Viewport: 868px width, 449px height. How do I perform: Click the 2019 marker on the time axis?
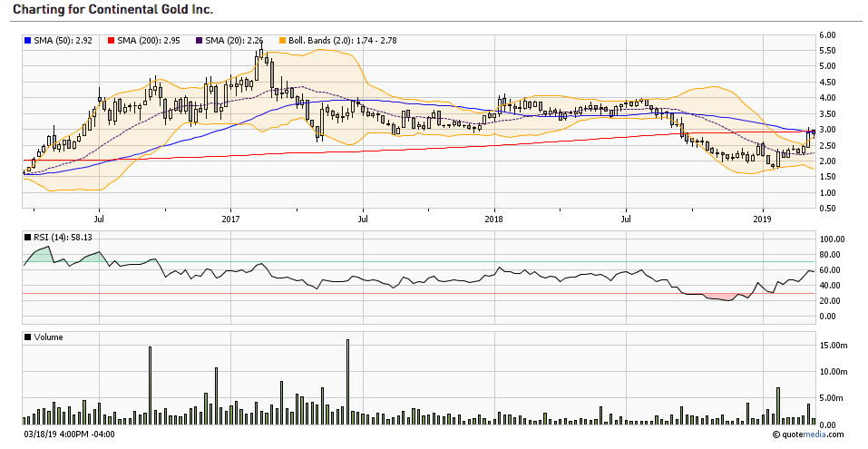[763, 219]
